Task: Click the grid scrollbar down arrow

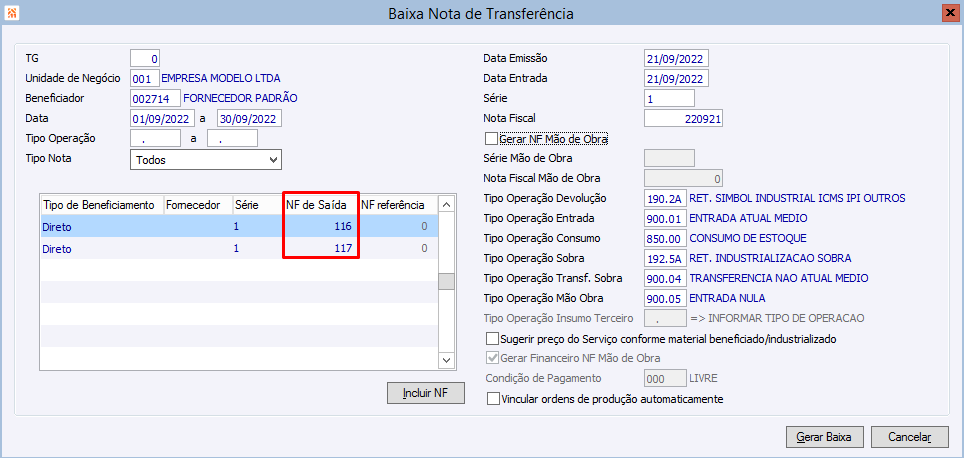Action: pos(447,360)
